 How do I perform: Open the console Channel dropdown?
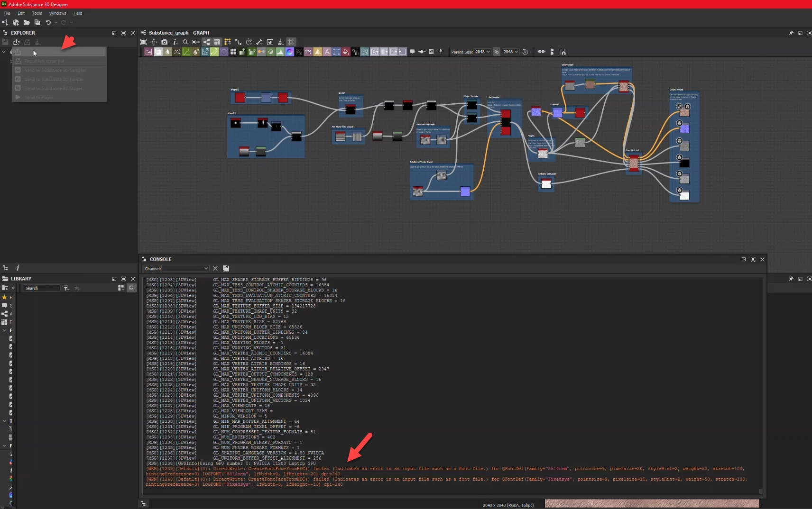coord(185,269)
